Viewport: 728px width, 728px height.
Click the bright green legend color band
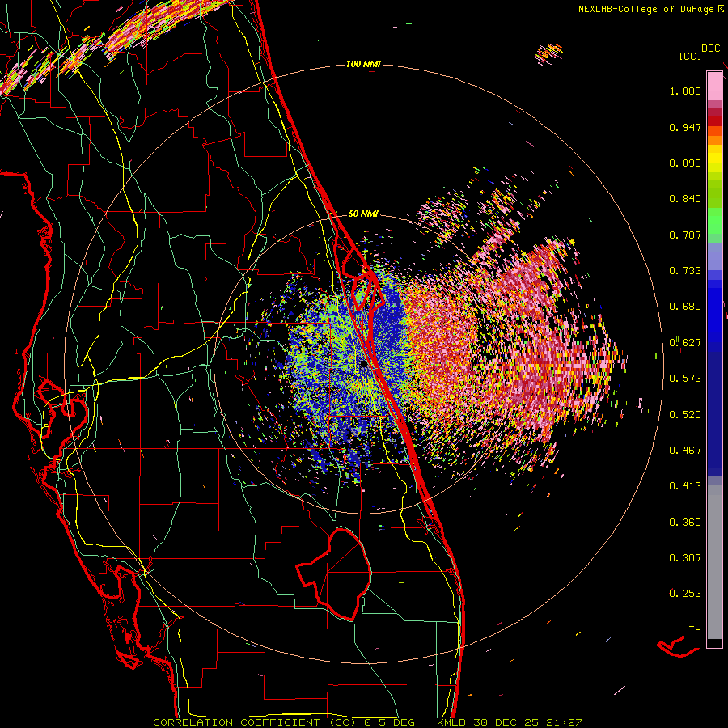pyautogui.click(x=714, y=221)
